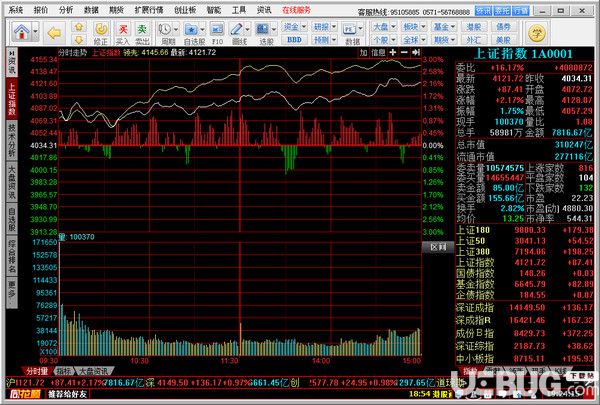
Task: Open the 个股 dropdown
Action: [x=383, y=39]
